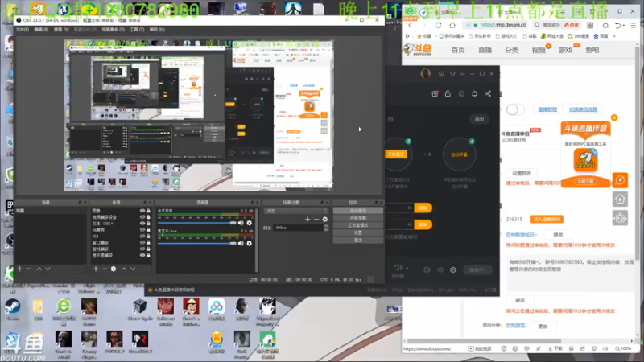Move the source up in the list
The height and width of the screenshot is (362, 644).
pyautogui.click(x=124, y=269)
